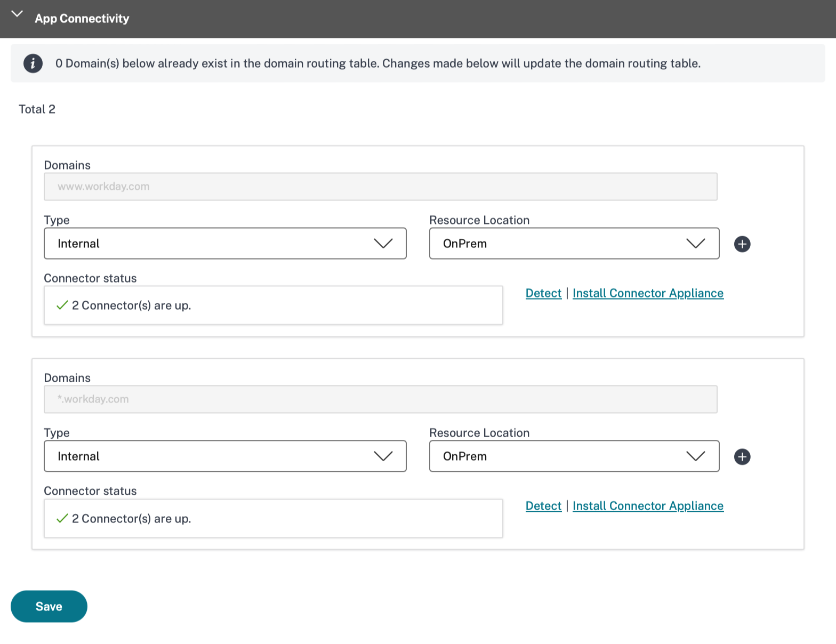Click green checkmark in first connector status
The height and width of the screenshot is (644, 836).
62,305
